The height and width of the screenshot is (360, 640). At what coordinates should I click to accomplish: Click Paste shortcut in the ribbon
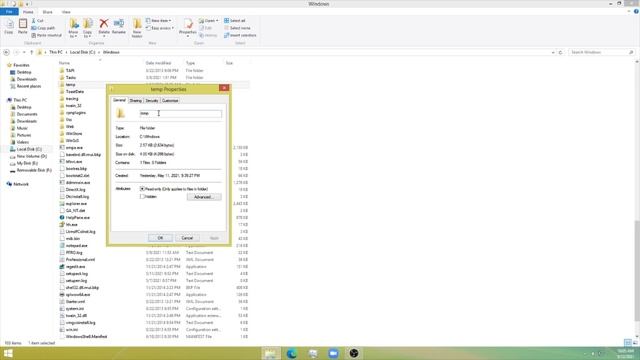tap(47, 36)
